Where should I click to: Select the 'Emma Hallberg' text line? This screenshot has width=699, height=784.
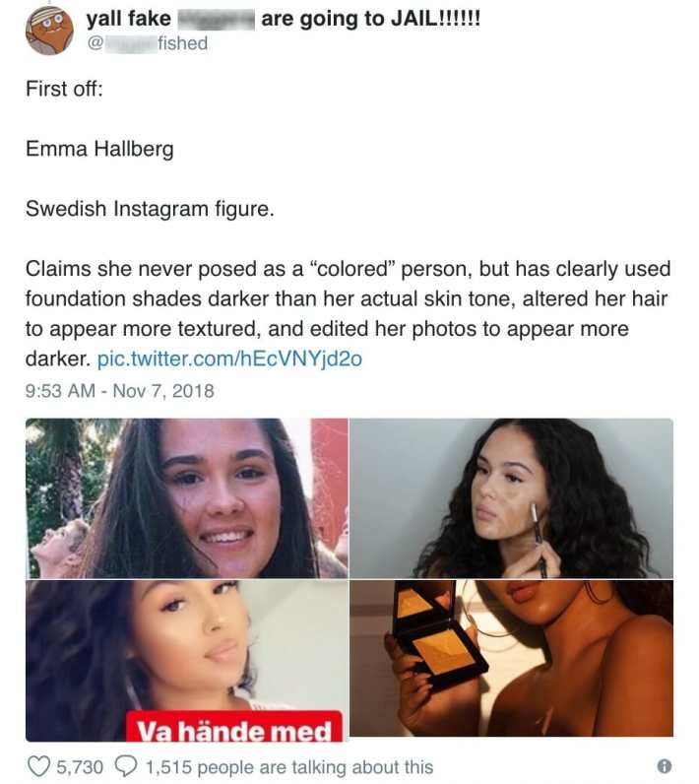pyautogui.click(x=99, y=149)
